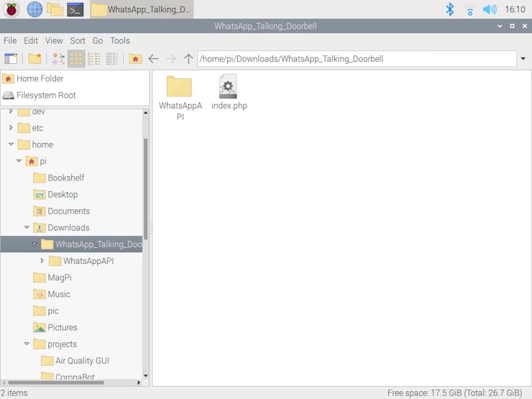The height and width of the screenshot is (399, 532).
Task: Open the taskbar file manager launcher
Action: 55,9
